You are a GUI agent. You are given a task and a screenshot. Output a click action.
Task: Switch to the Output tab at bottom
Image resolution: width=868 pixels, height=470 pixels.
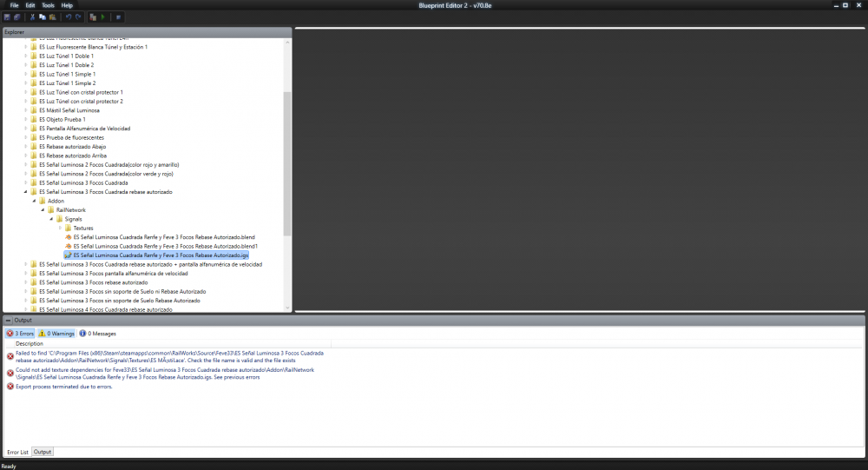(42, 452)
